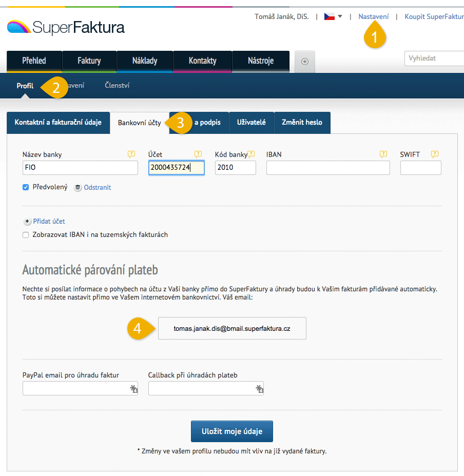464x476 pixels.
Task: Click help icon next to SWIFT label
Action: pos(435,154)
